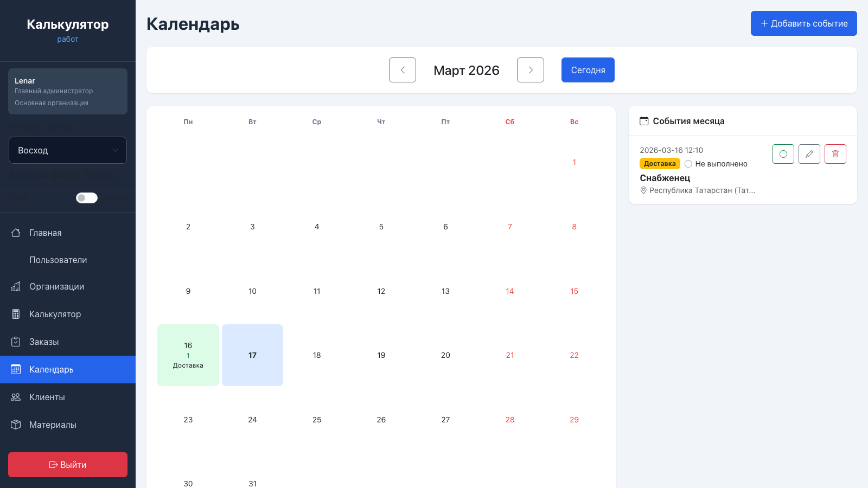Click the house icon beside Главная
This screenshot has height=488, width=868.
coord(16,233)
